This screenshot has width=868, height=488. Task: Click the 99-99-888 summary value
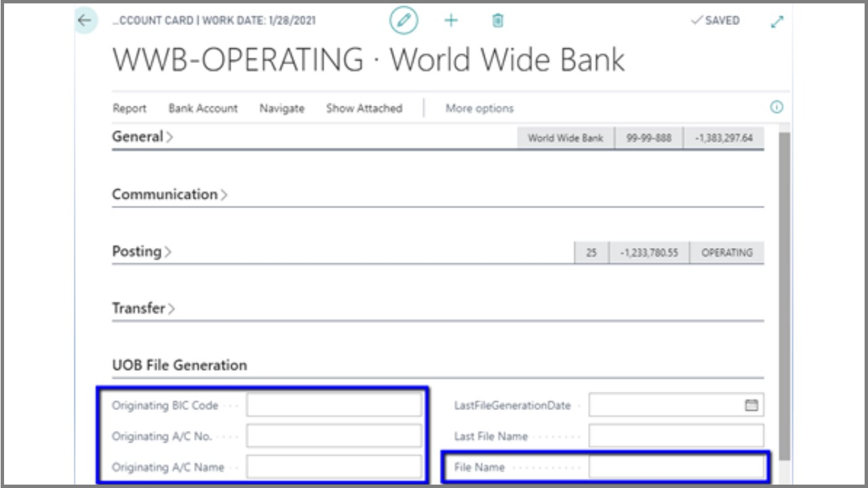click(649, 138)
